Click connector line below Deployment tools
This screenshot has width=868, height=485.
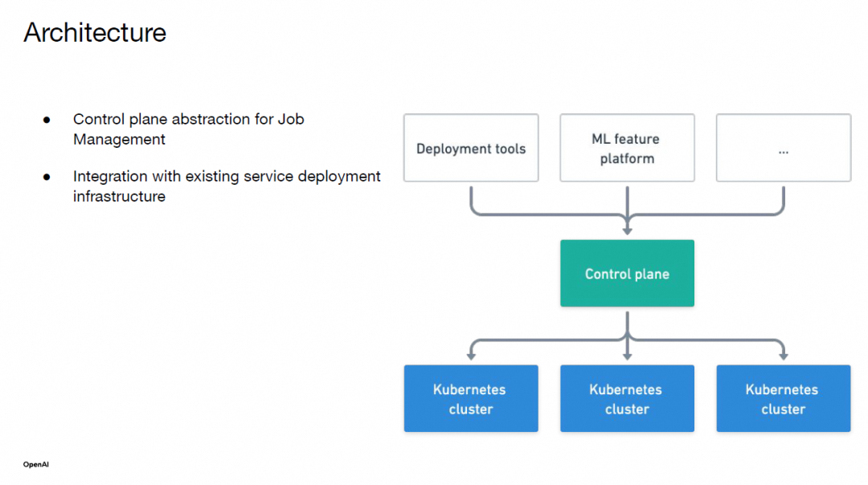[x=471, y=199]
